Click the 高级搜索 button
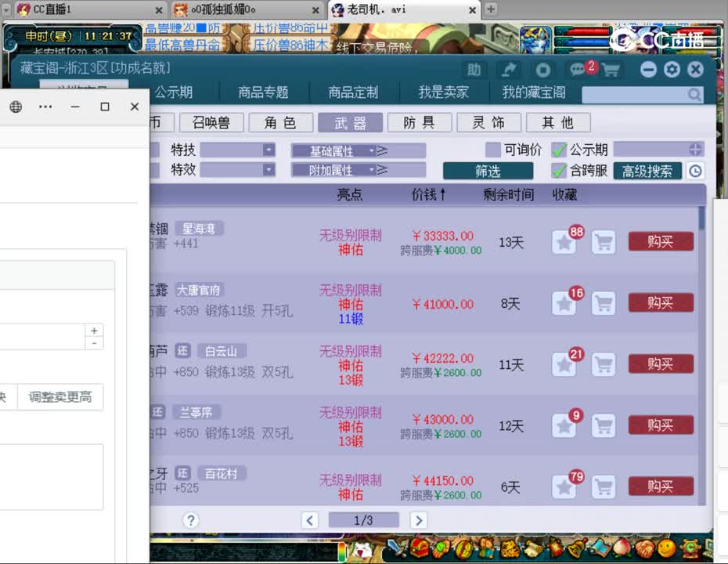Screen dimensions: 728x564 [x=647, y=171]
